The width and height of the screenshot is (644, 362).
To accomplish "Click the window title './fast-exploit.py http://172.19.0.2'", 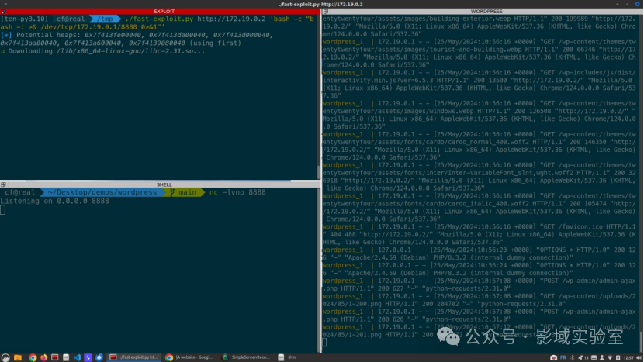I will [320, 4].
